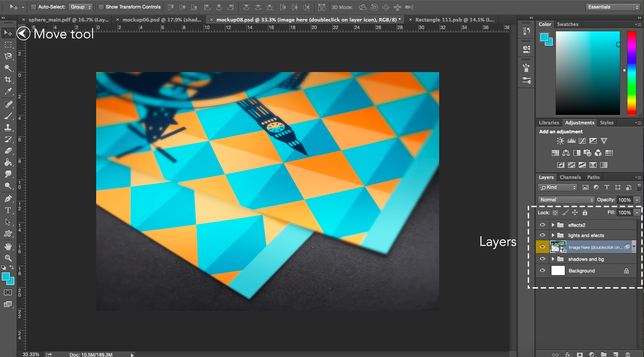
Task: Add a Channel Mixer adjustment
Action: (598, 153)
